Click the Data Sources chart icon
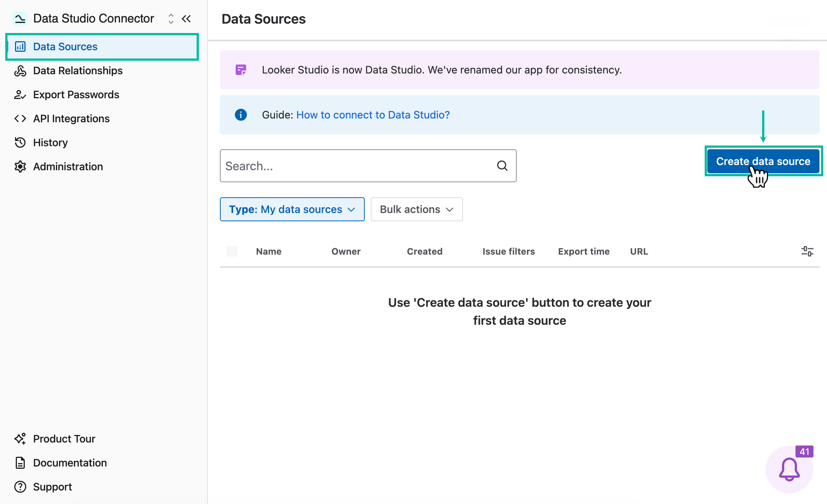Screen dimensions: 827x504 click(20, 46)
